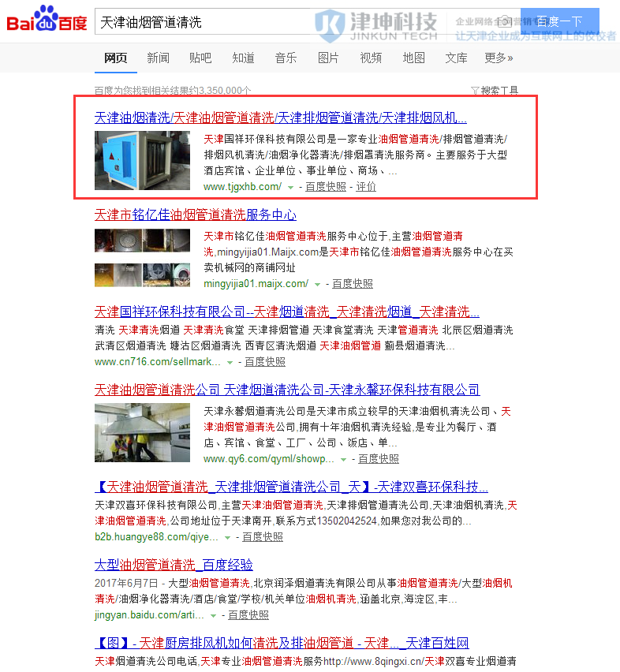Viewport: 620px width, 672px height.
Task: Click the kitchen hood cleaning thumbnail
Action: point(142,432)
